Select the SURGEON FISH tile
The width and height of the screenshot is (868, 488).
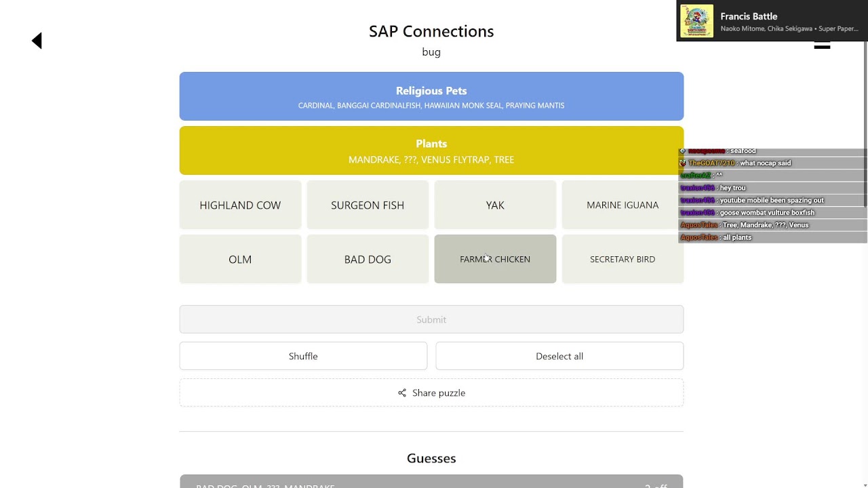(x=368, y=205)
